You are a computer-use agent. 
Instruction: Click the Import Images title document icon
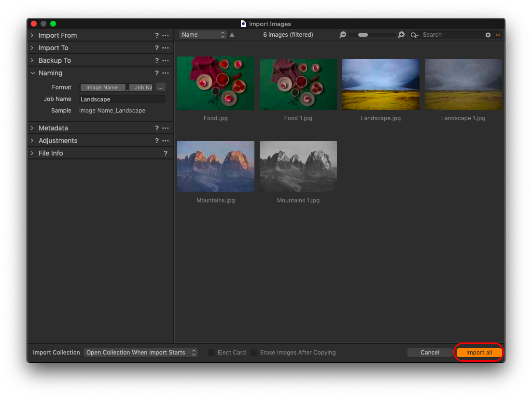[243, 24]
